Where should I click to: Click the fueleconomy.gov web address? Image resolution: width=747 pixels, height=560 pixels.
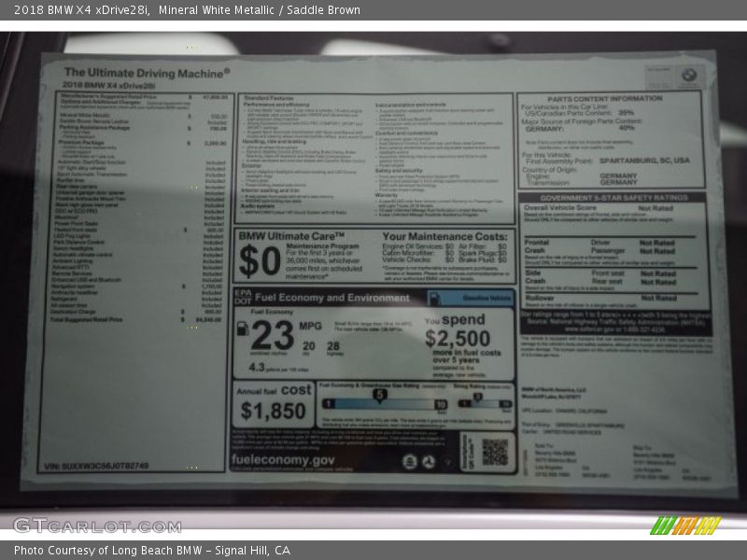coord(283,460)
